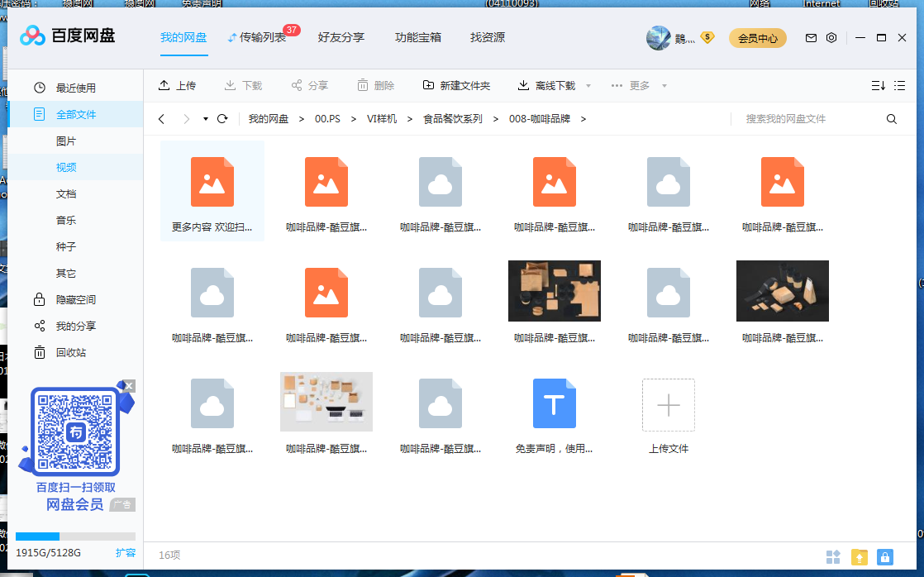Image resolution: width=924 pixels, height=577 pixels.
Task: Click the search magnifier icon
Action: (x=892, y=119)
